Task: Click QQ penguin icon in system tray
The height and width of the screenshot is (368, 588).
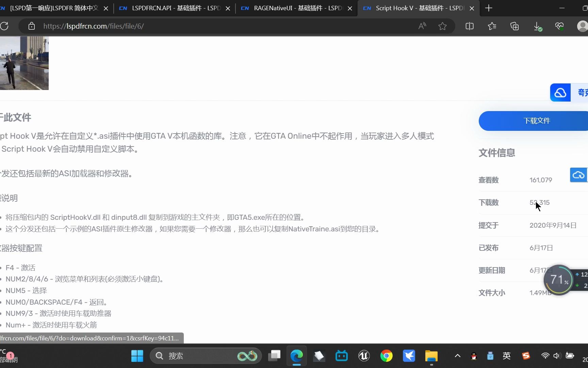Action: coord(473,356)
